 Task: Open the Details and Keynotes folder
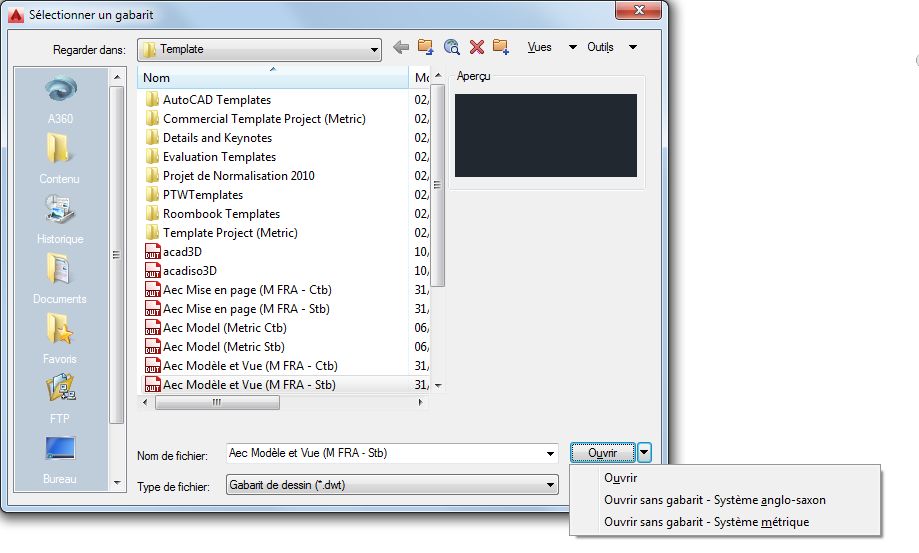tap(209, 138)
